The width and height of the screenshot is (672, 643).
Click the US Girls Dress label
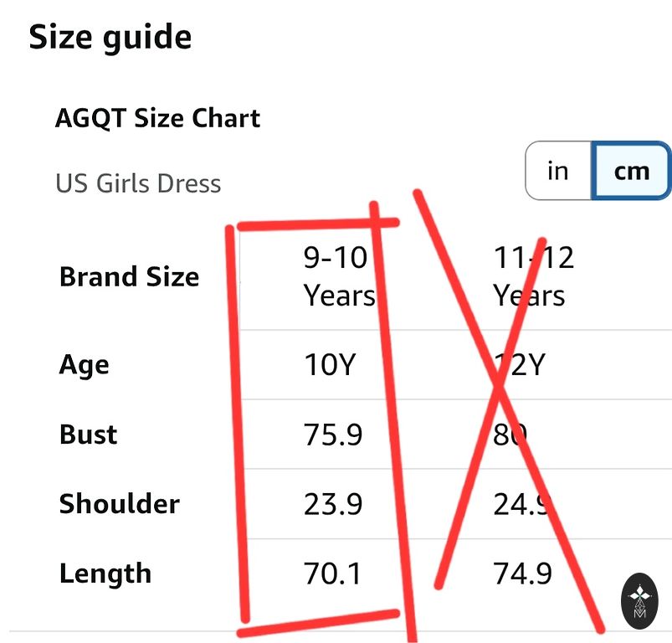[138, 183]
